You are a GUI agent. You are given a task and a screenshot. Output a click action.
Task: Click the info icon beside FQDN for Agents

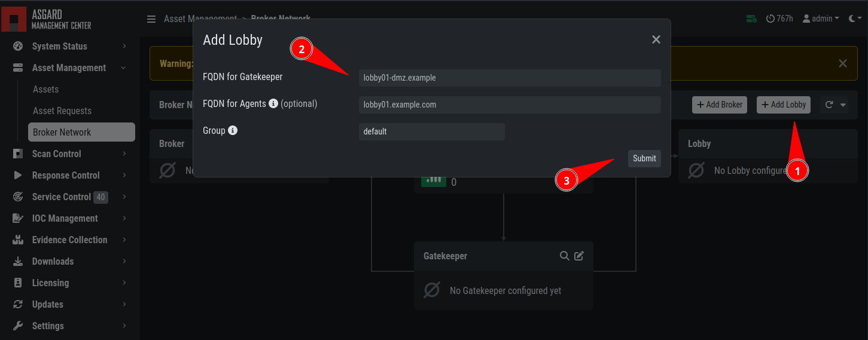tap(273, 103)
